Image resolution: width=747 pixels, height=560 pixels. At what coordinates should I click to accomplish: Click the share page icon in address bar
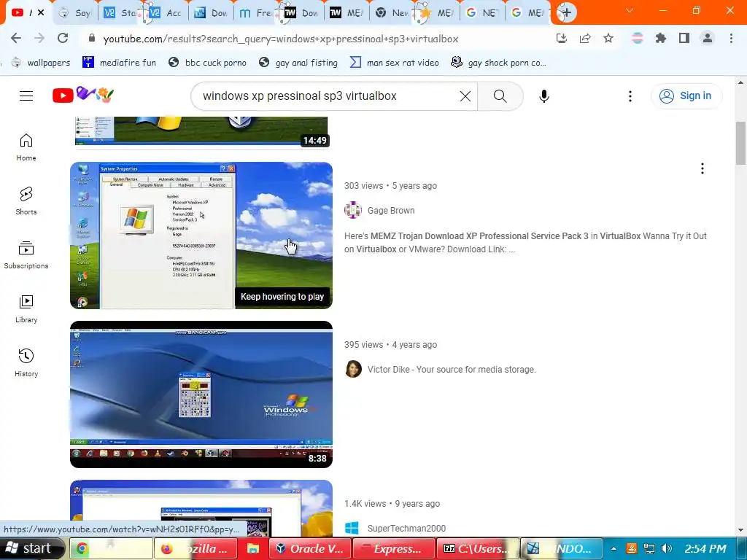(x=585, y=38)
